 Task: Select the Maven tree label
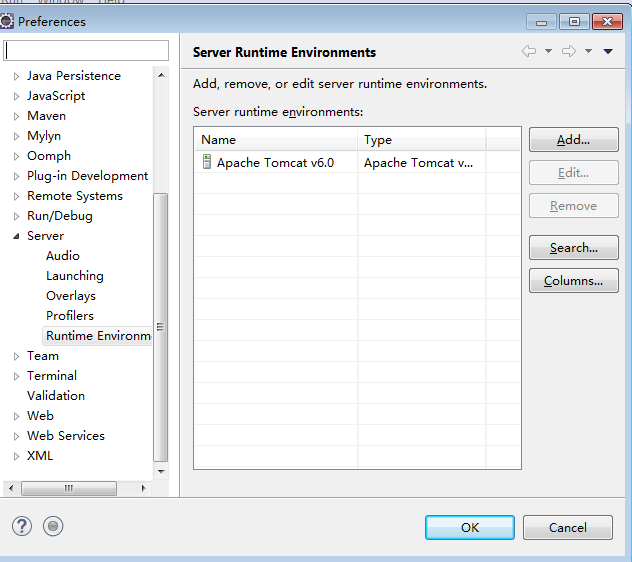[46, 116]
